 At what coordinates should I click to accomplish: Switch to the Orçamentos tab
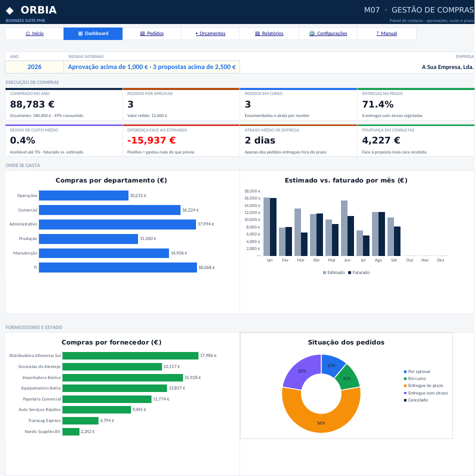click(x=210, y=33)
